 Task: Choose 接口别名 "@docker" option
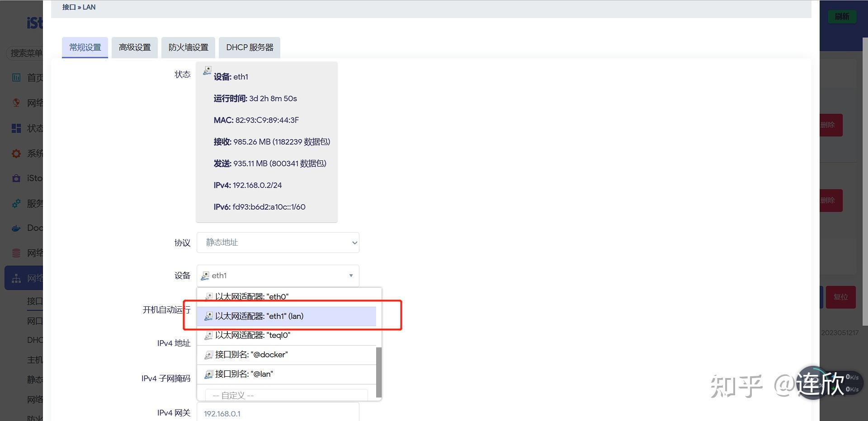click(287, 355)
